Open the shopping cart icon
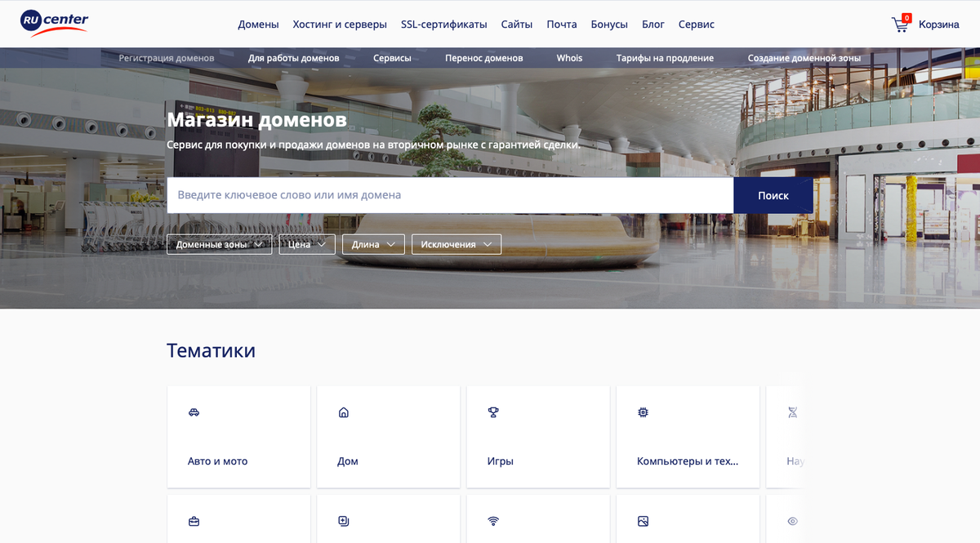The width and height of the screenshot is (980, 543). 901,24
